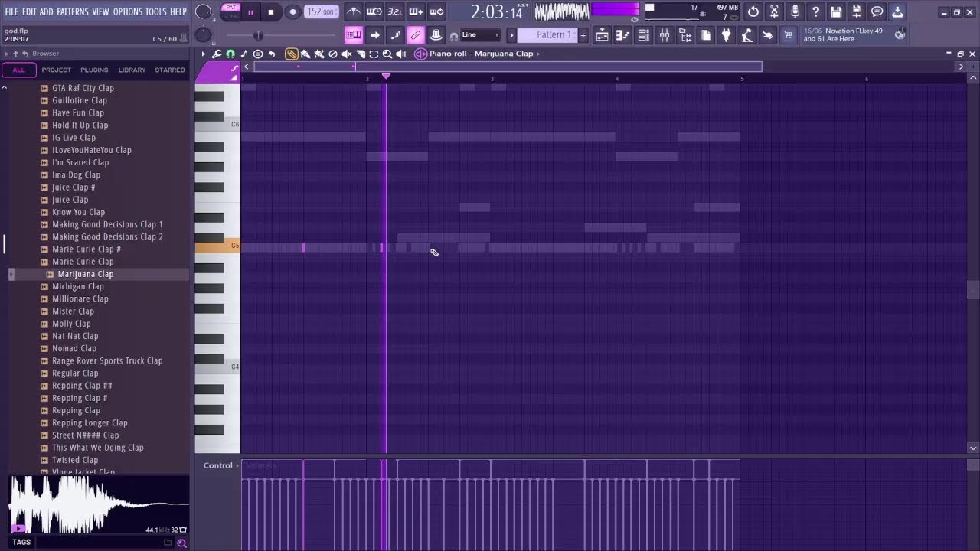
Task: Select the Paint brush tool
Action: [x=305, y=54]
